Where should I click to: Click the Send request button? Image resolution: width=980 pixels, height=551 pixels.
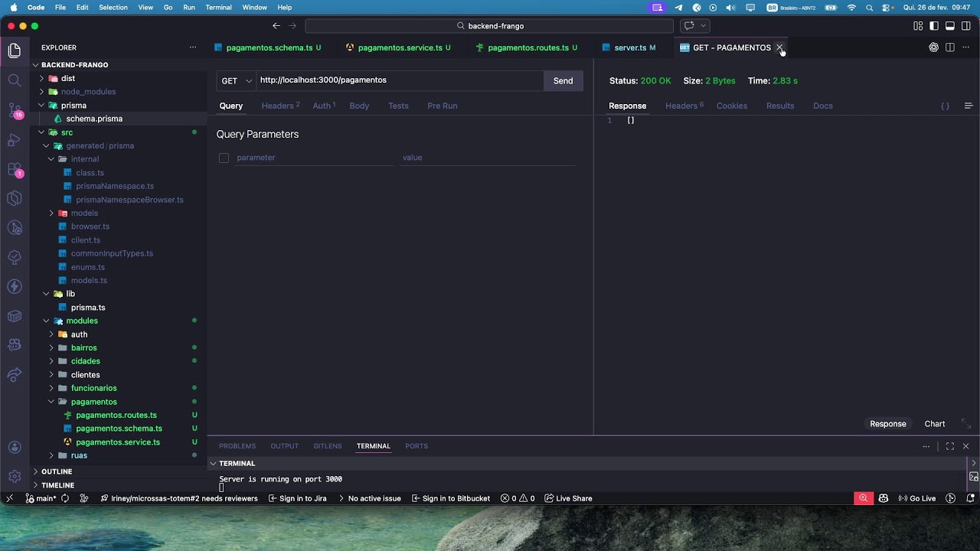click(563, 80)
